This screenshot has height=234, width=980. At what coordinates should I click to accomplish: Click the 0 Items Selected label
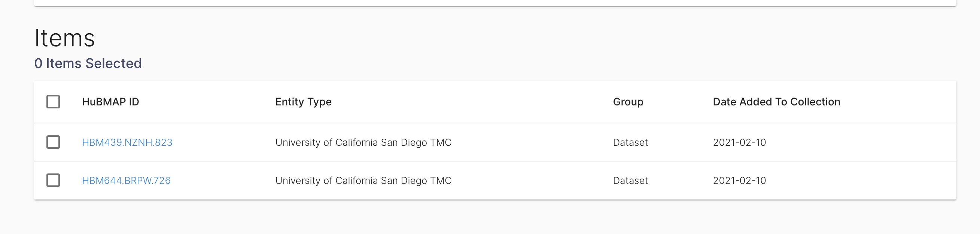[88, 63]
